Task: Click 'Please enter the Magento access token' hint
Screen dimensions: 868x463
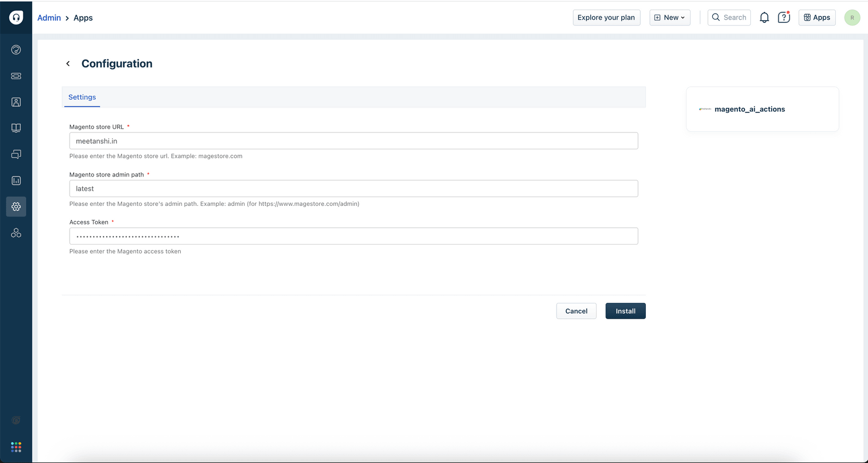Action: pyautogui.click(x=125, y=251)
